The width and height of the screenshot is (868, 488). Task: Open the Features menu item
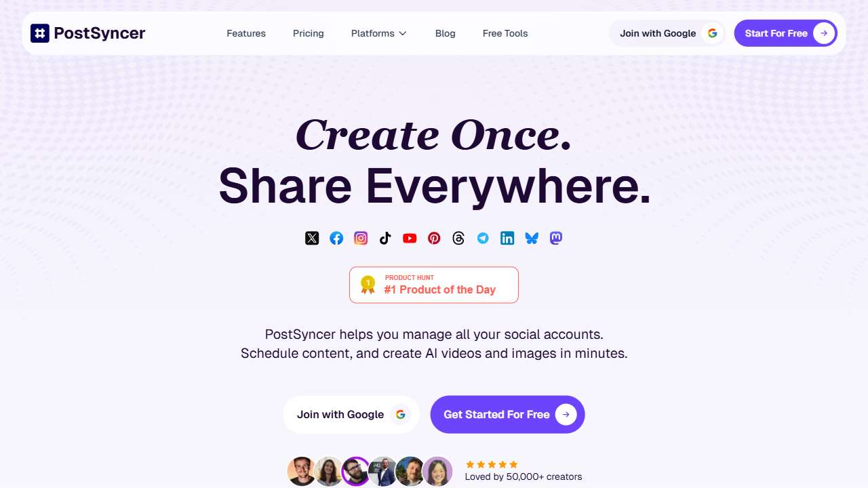pos(246,33)
